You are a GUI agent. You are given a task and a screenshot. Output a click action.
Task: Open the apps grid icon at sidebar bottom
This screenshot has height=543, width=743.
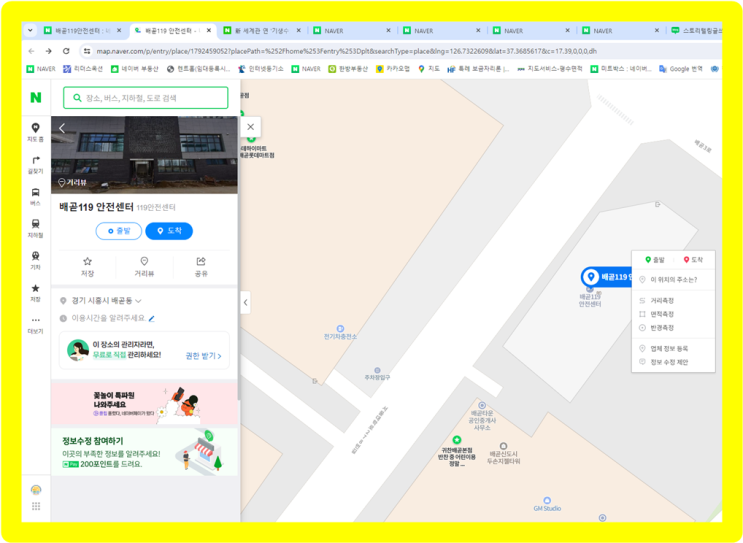(x=36, y=507)
